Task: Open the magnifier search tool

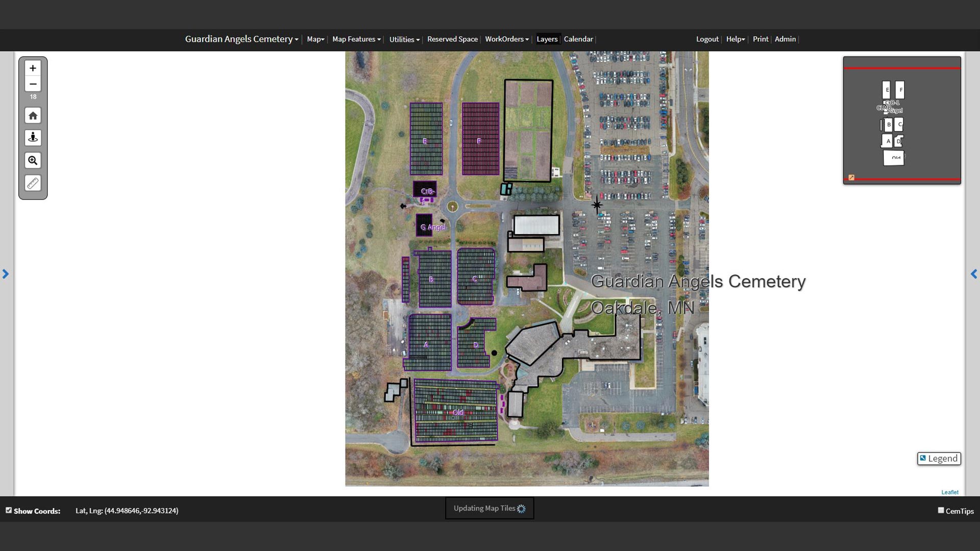Action: 33,161
